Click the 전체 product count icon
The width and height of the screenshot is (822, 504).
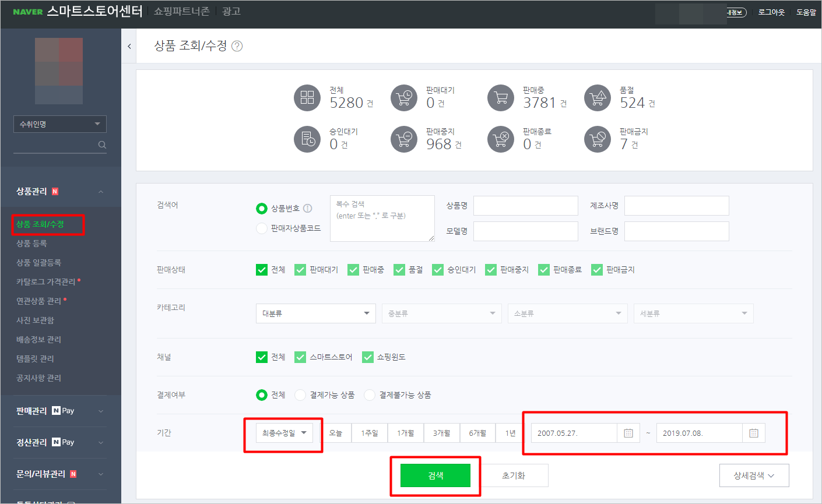point(307,97)
